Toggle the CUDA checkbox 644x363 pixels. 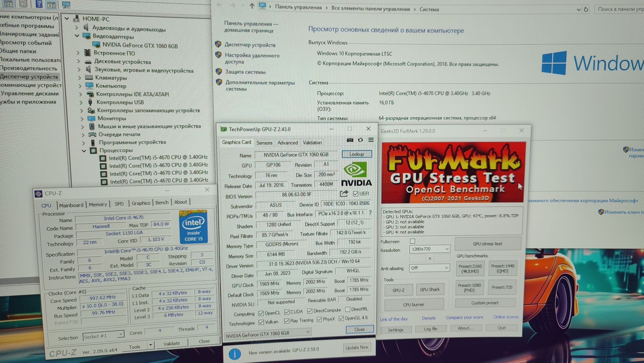(287, 312)
